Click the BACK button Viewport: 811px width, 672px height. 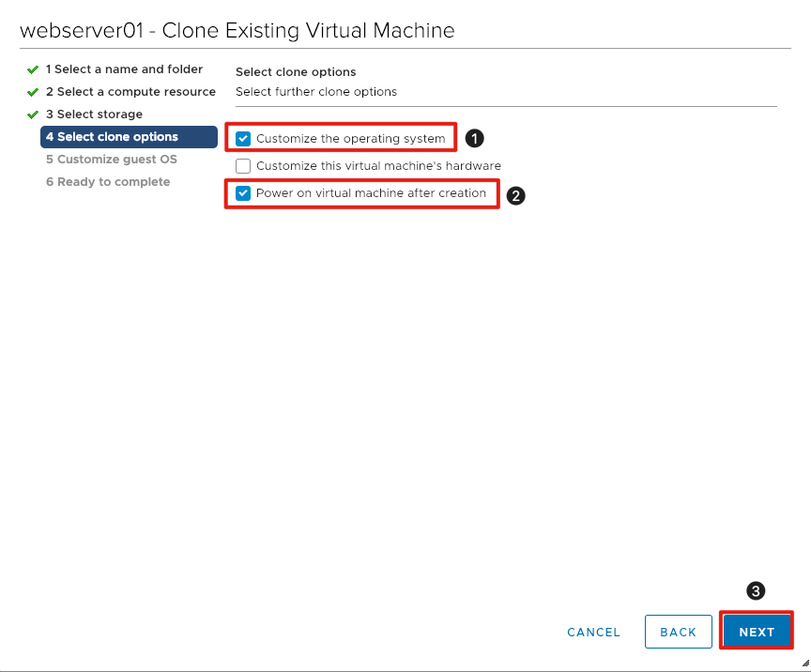point(678,631)
